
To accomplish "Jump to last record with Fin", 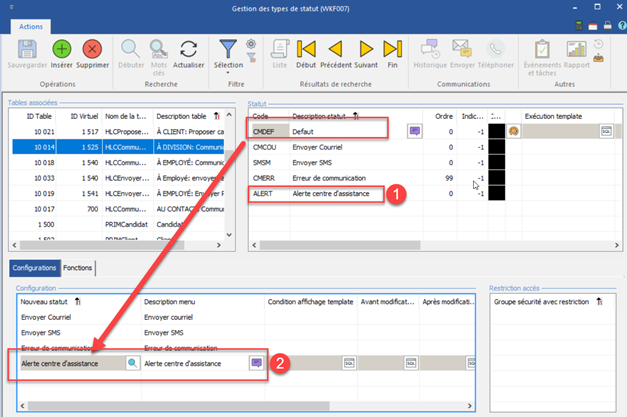I will 393,48.
